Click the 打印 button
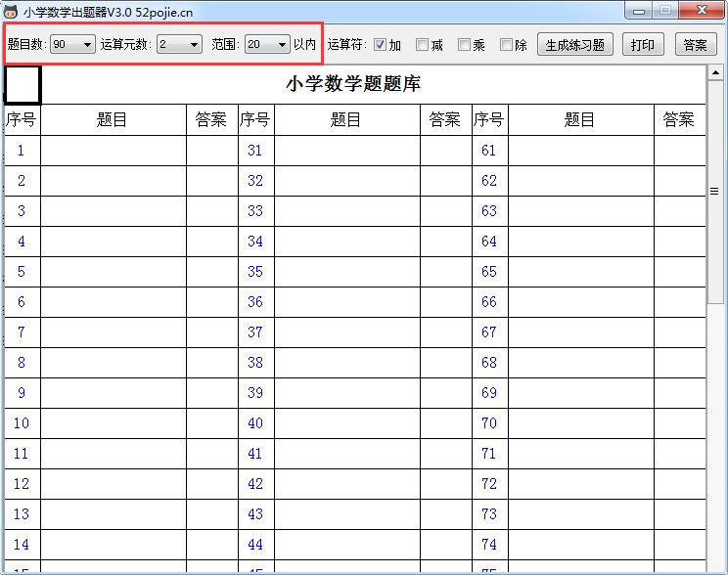The image size is (728, 575). click(x=643, y=45)
